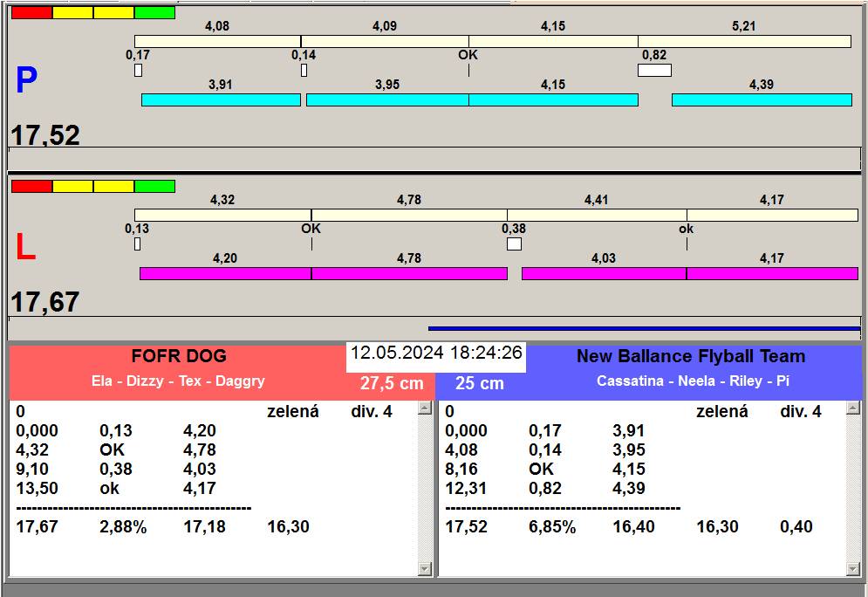Select the red start light in lane L
The height and width of the screenshot is (597, 868).
point(32,186)
